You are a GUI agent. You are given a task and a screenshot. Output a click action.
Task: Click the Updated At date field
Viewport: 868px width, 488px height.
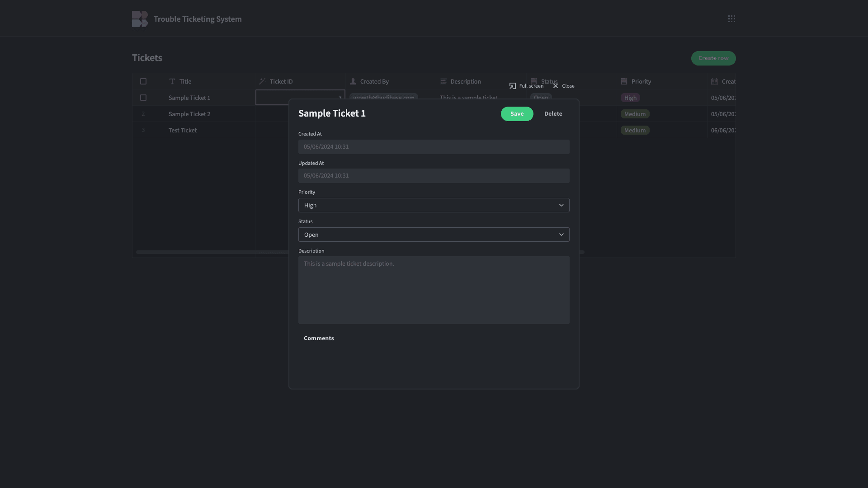pyautogui.click(x=434, y=176)
